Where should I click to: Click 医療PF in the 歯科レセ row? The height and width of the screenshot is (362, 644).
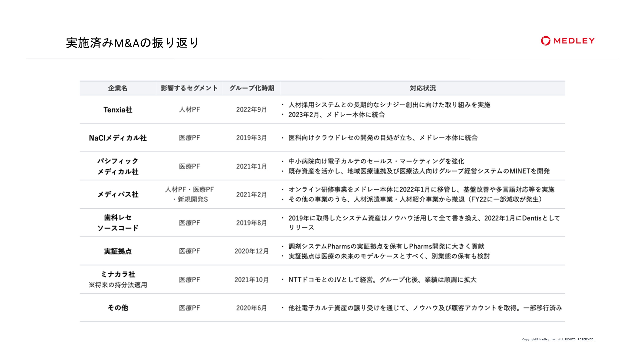coord(189,223)
